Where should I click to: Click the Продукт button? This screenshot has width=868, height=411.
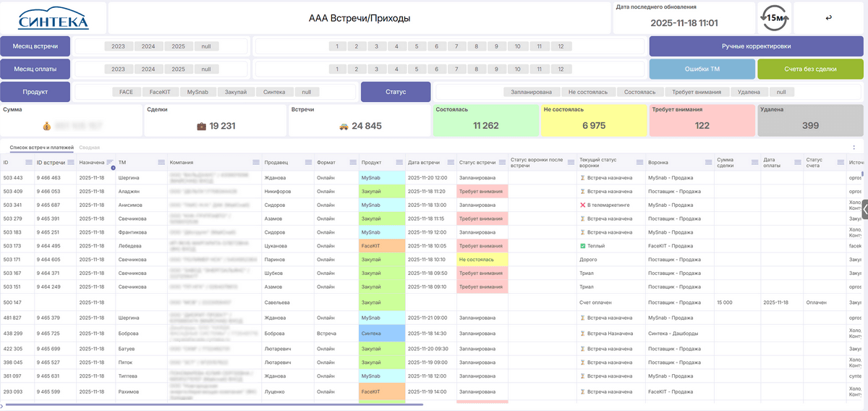35,92
